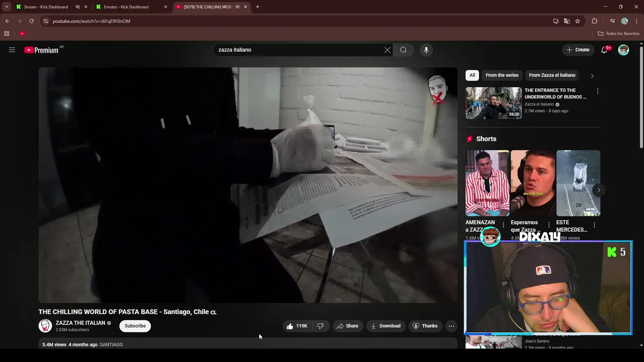Run search with magnifier button
The image size is (644, 362).
click(404, 50)
